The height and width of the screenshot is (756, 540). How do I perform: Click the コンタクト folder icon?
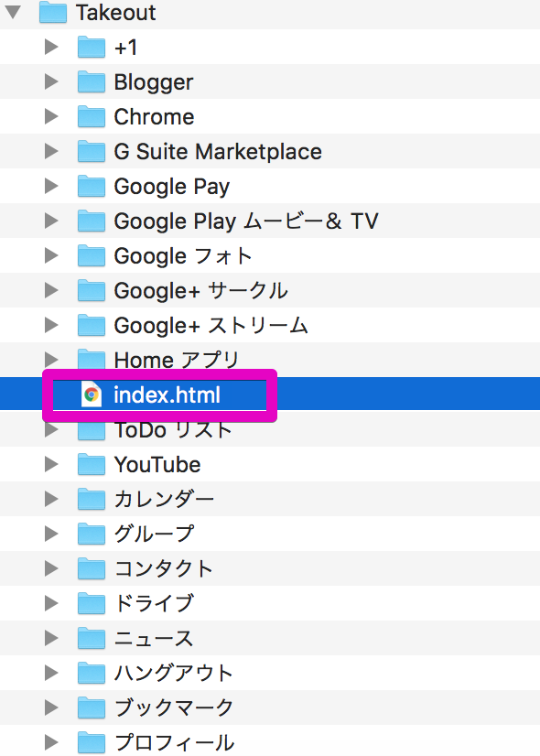[92, 568]
